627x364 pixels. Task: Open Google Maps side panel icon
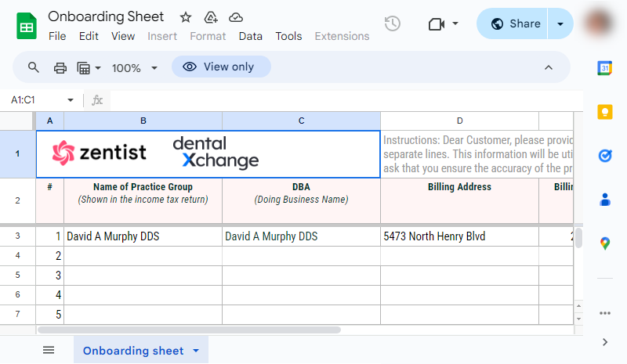point(604,243)
